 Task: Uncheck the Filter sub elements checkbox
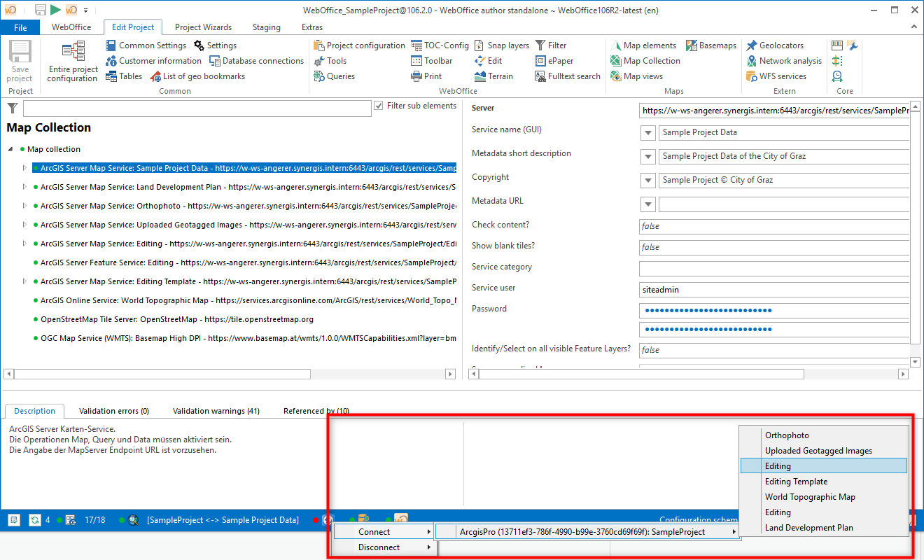coord(378,106)
